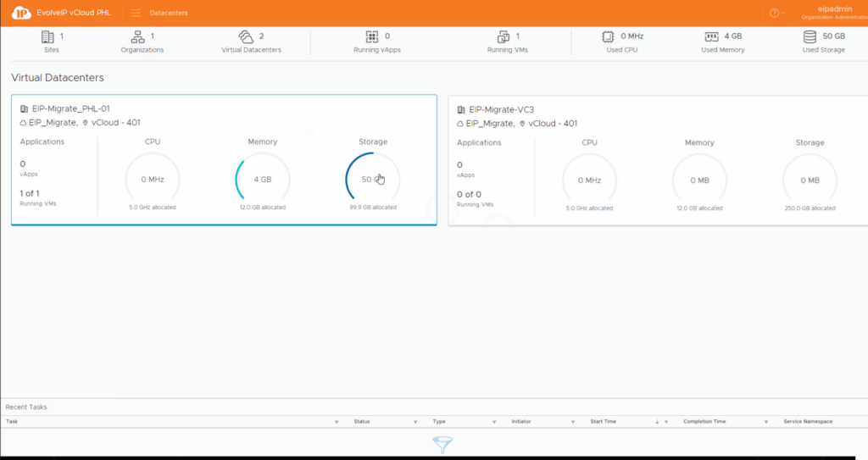
Task: Click the EIP_Migrate organization name in PHL-01 card
Action: tap(53, 123)
